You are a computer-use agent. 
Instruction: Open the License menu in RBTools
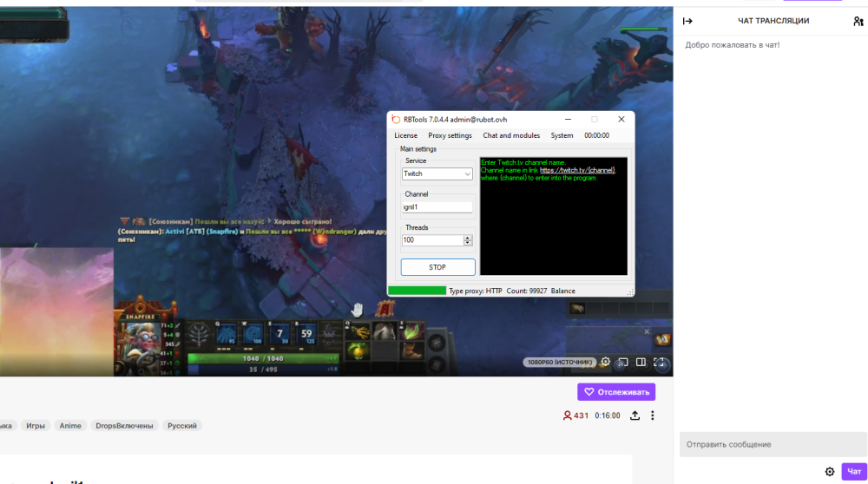(x=405, y=135)
